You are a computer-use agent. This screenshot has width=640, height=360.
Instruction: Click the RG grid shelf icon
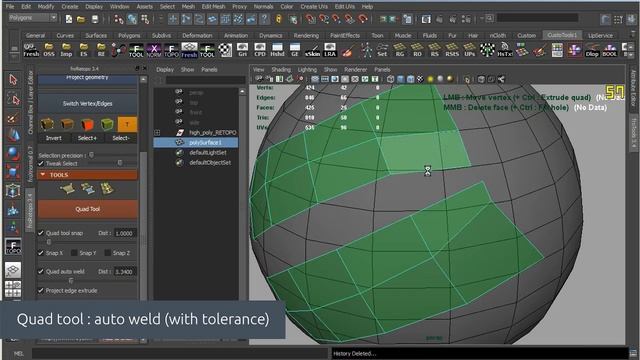tap(400, 50)
